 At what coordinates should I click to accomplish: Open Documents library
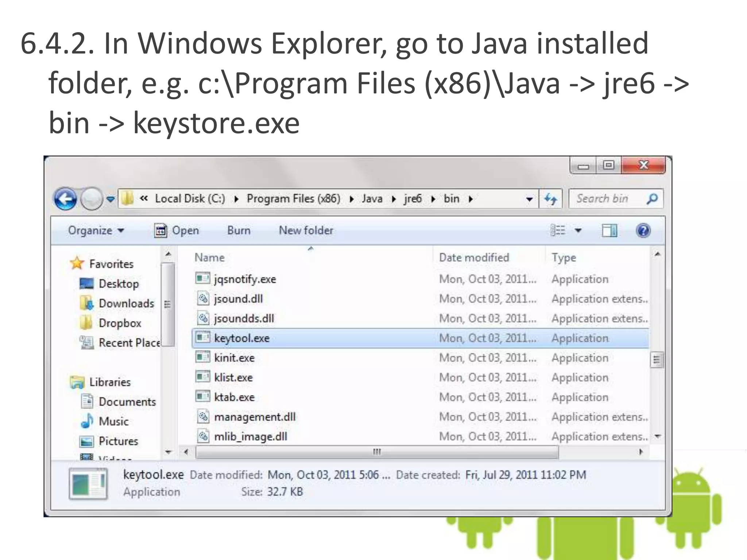point(127,402)
